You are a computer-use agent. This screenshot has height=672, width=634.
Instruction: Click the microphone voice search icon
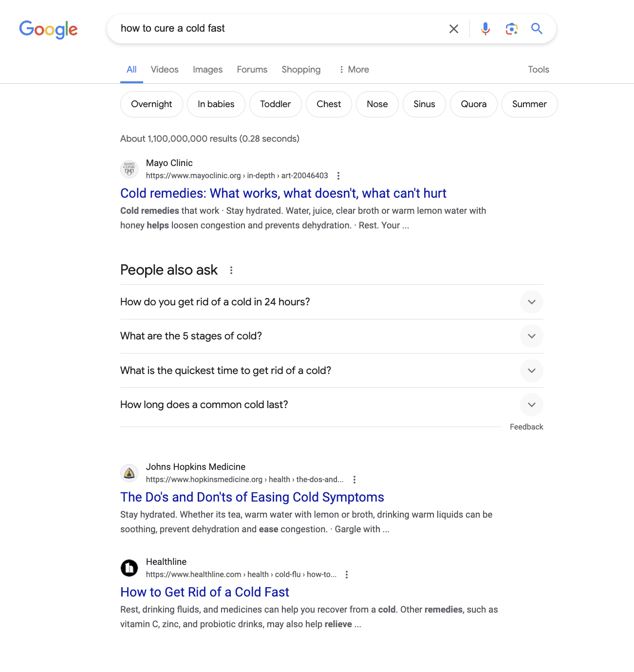tap(485, 29)
